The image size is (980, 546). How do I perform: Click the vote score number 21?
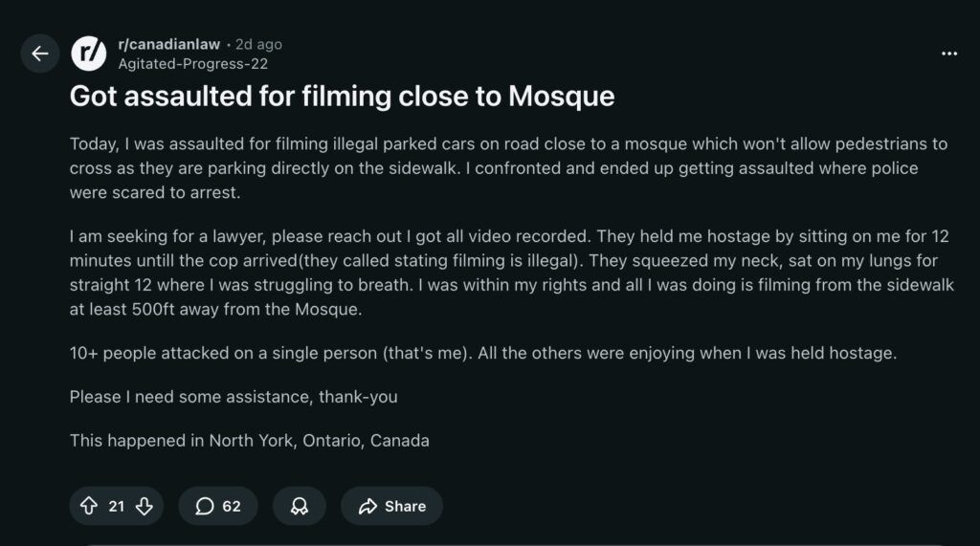pos(117,506)
